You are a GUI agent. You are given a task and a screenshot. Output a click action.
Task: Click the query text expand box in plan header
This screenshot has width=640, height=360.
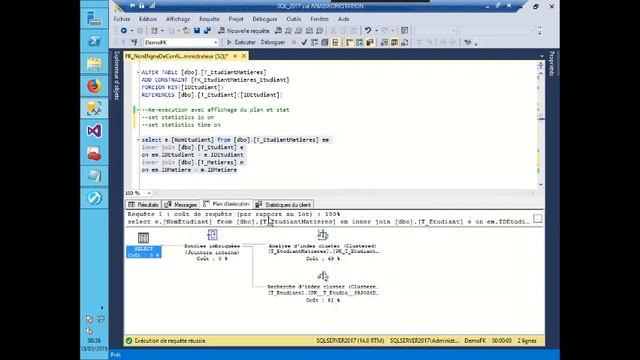[538, 219]
